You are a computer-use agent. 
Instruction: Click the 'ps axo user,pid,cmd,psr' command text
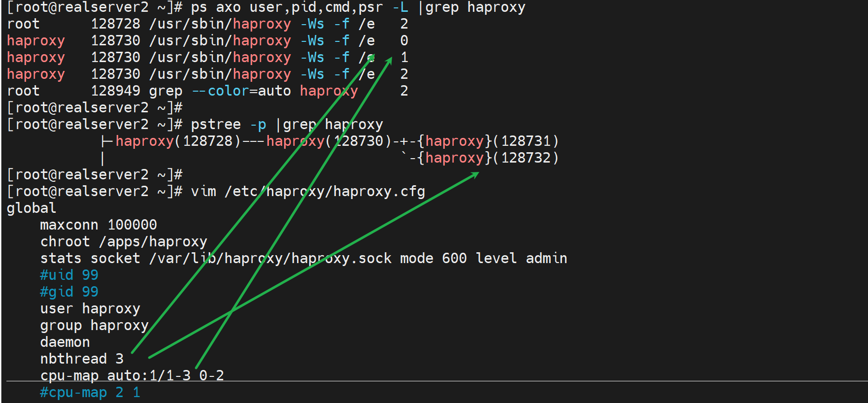tap(287, 8)
